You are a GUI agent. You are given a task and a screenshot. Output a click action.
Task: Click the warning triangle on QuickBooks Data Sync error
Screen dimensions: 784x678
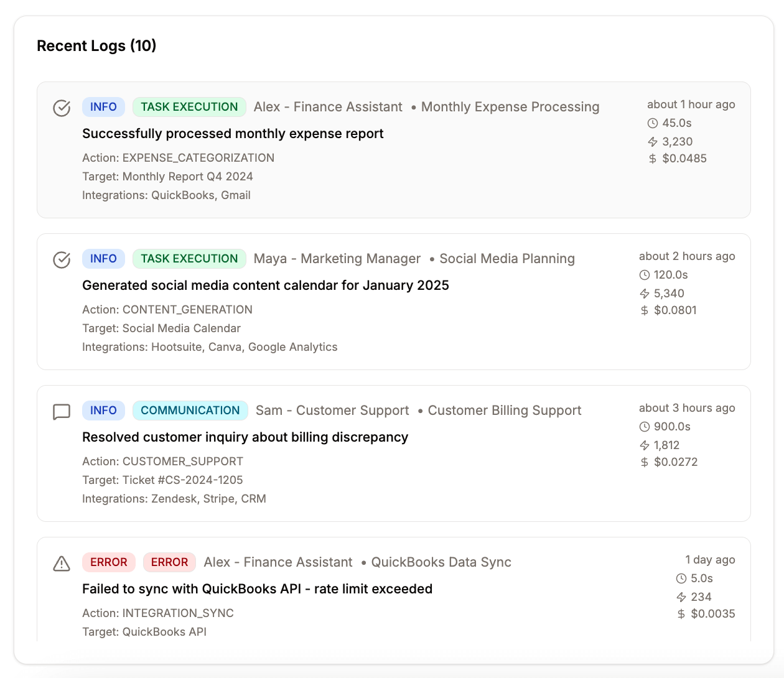coord(62,564)
